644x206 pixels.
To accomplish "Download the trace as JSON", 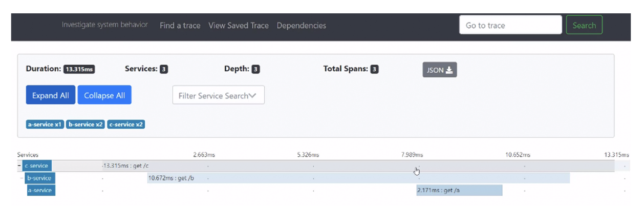I will tap(439, 70).
